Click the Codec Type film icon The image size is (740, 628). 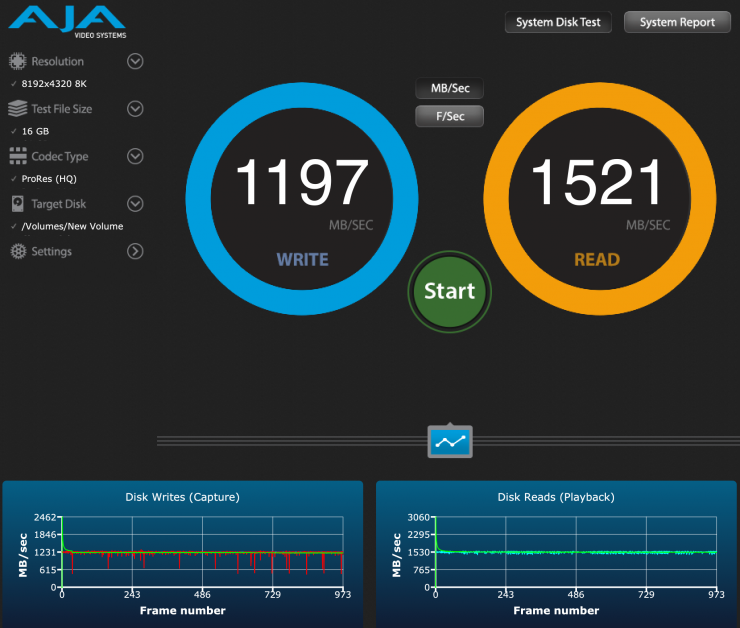click(x=17, y=157)
